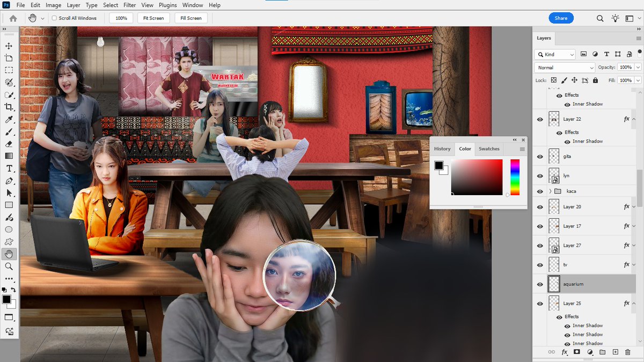This screenshot has height=362, width=644.
Task: Select the Layer 22 thumbnail
Action: point(554,119)
